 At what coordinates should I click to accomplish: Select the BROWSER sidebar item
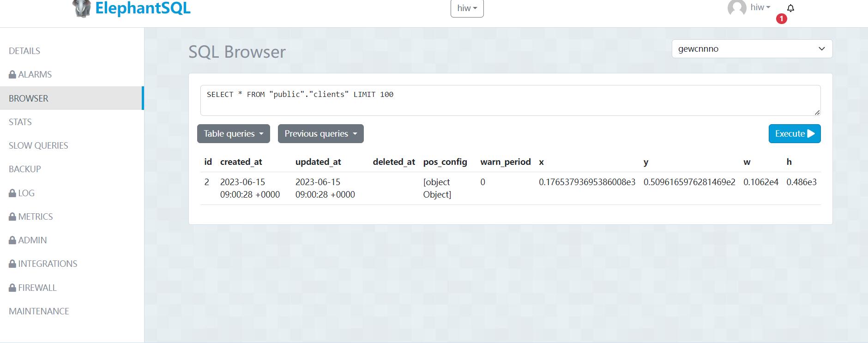pos(72,98)
